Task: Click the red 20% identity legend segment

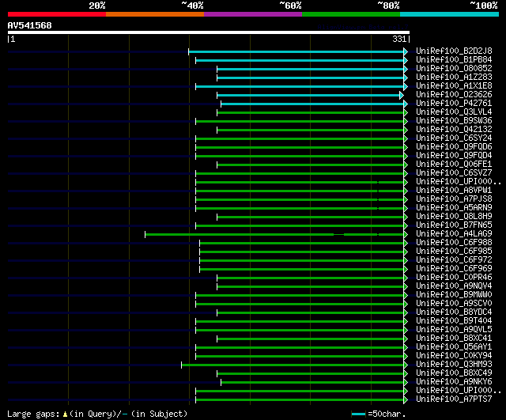Action: click(x=57, y=14)
